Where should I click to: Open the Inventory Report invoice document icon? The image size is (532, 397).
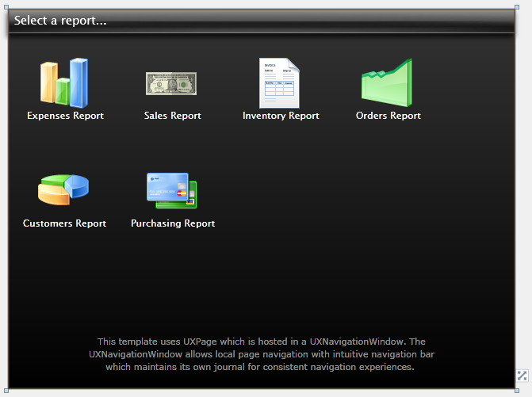point(279,82)
